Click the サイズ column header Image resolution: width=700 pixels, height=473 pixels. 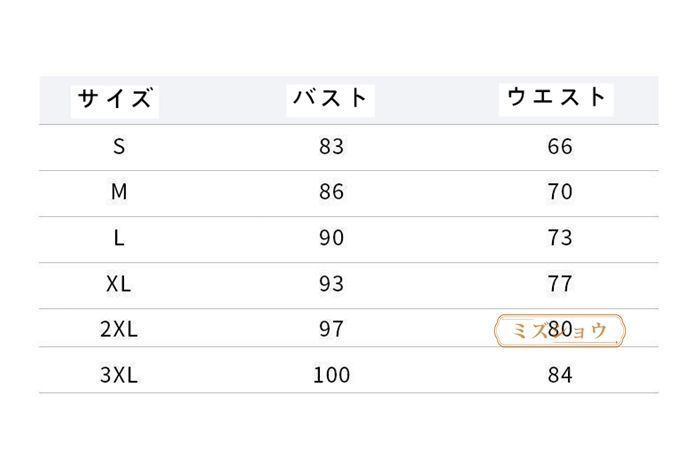[x=116, y=99]
